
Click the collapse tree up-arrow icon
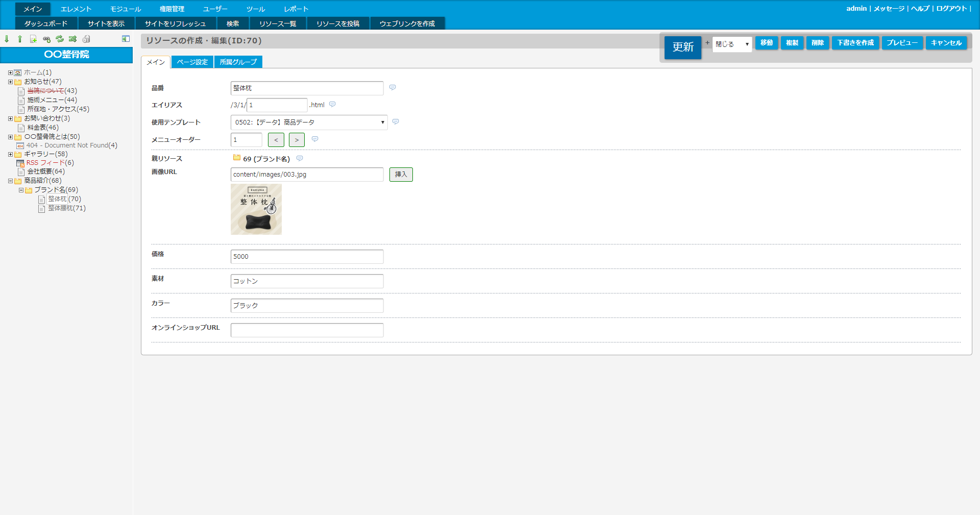point(20,39)
